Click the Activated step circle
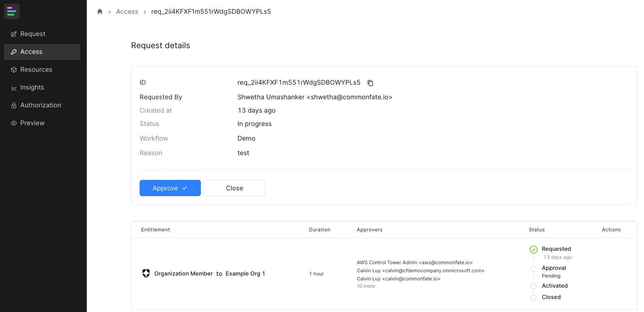644x312 pixels. (534, 286)
